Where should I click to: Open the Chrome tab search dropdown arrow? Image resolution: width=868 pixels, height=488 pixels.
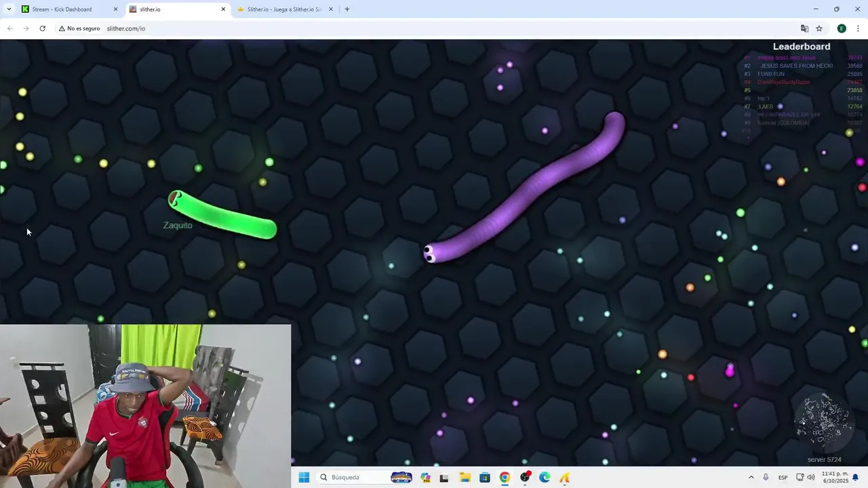pyautogui.click(x=8, y=9)
